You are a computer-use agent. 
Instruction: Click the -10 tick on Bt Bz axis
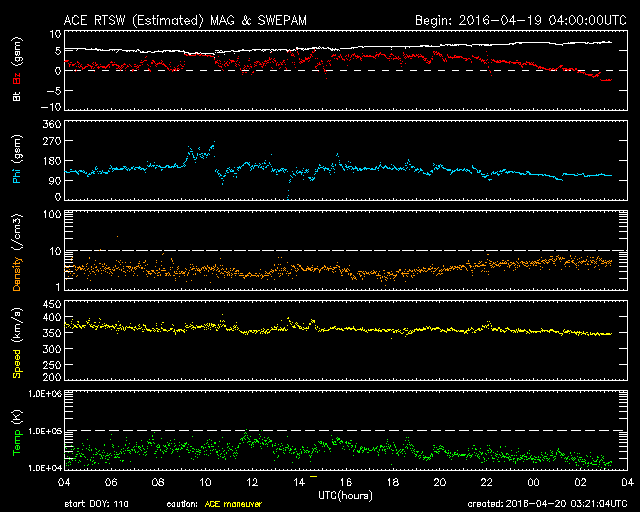pyautogui.click(x=51, y=107)
